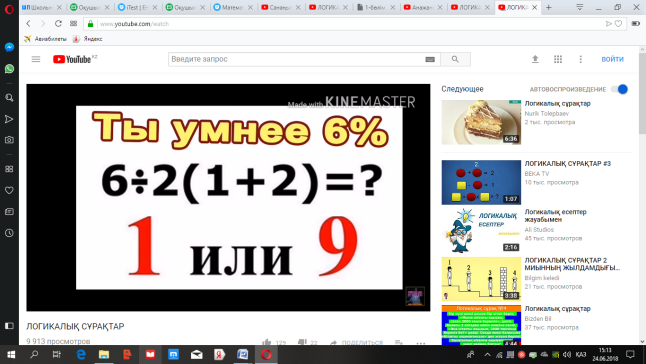Toggle the Opera sidebar panel button
The width and height of the screenshot is (646, 364).
pyautogui.click(x=9, y=326)
